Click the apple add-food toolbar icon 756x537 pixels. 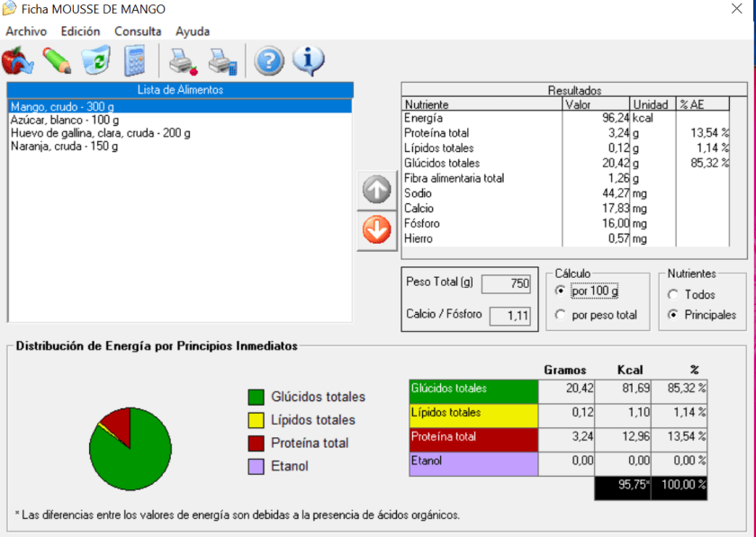(17, 60)
